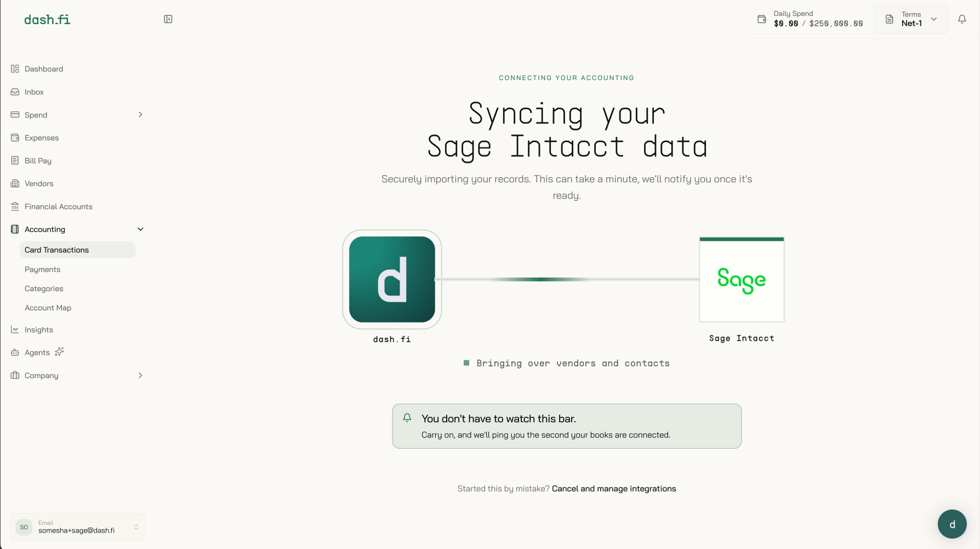Viewport: 980px width, 549px height.
Task: Open the round chat widget button
Action: [952, 524]
